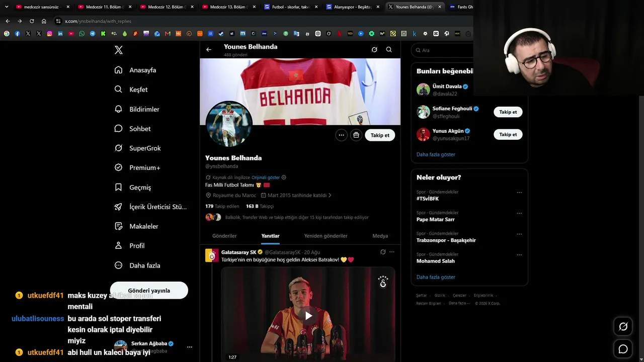This screenshot has width=644, height=362.
Task: Close the medcezir sansürsüz browser tab
Action: 68,7
